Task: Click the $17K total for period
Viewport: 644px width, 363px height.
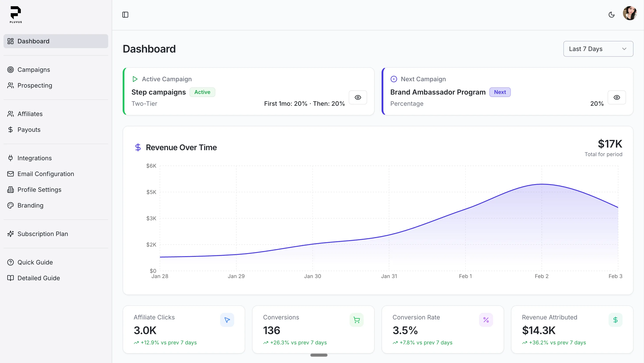Action: pos(610,144)
